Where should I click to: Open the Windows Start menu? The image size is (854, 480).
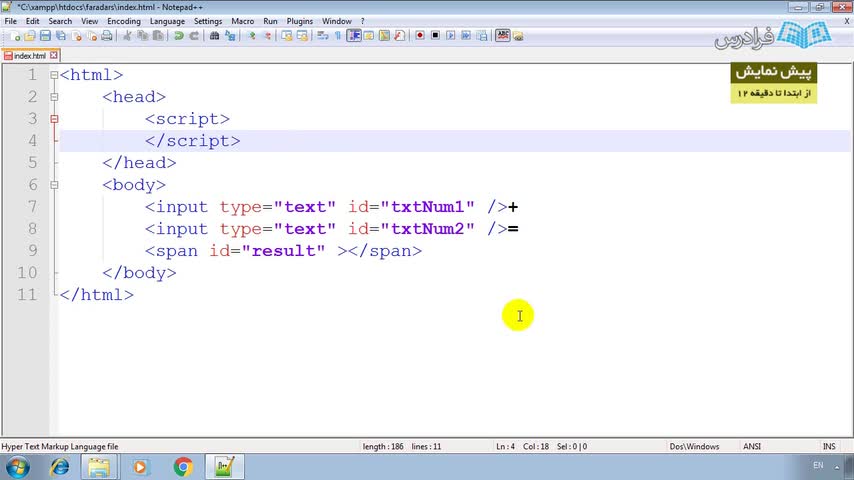coord(17,467)
